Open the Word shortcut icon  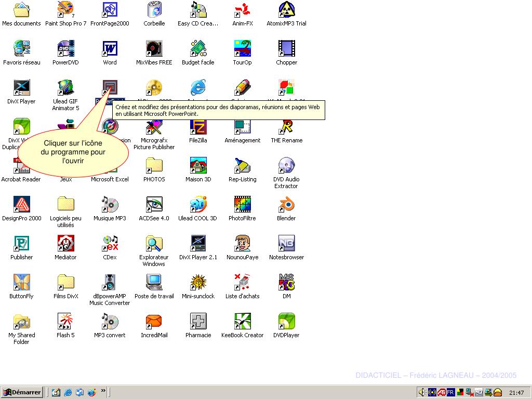pos(110,48)
